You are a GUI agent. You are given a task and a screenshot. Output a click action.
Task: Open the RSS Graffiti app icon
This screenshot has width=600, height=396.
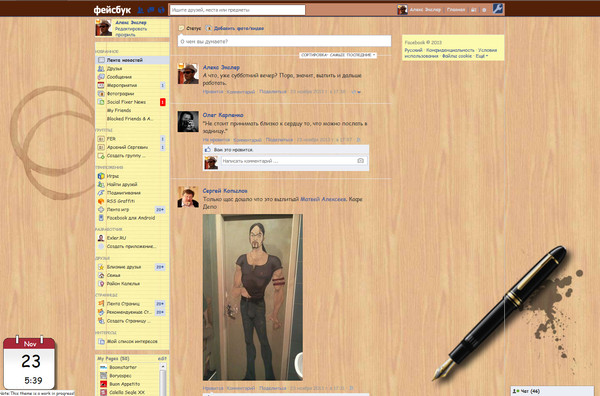pos(101,201)
